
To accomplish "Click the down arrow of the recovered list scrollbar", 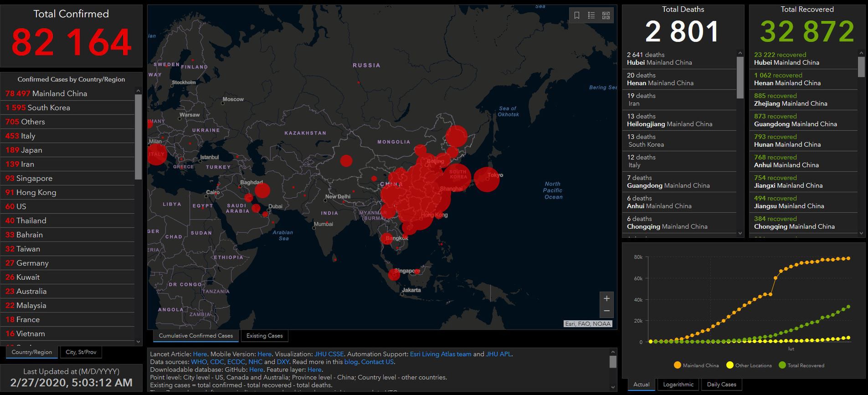I will (x=861, y=233).
